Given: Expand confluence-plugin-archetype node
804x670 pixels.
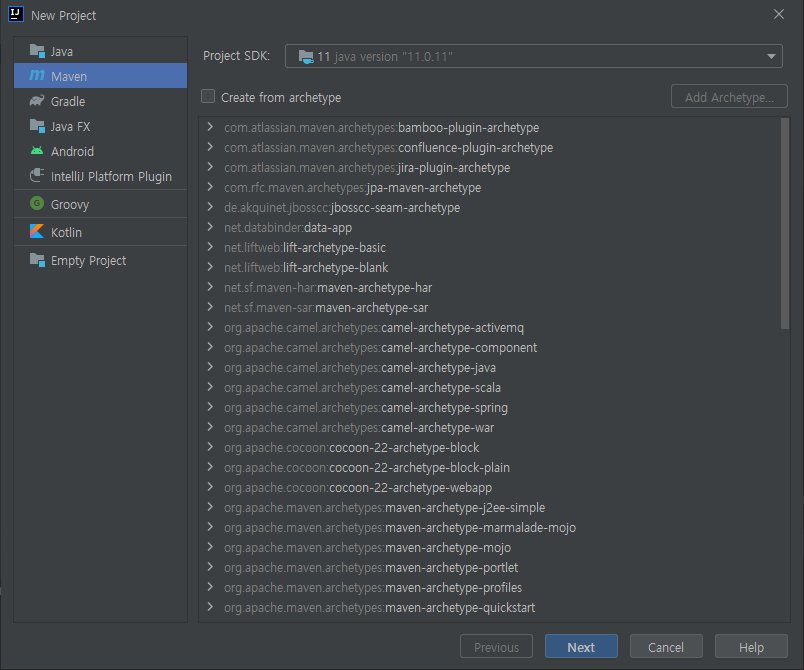Looking at the screenshot, I should (210, 147).
